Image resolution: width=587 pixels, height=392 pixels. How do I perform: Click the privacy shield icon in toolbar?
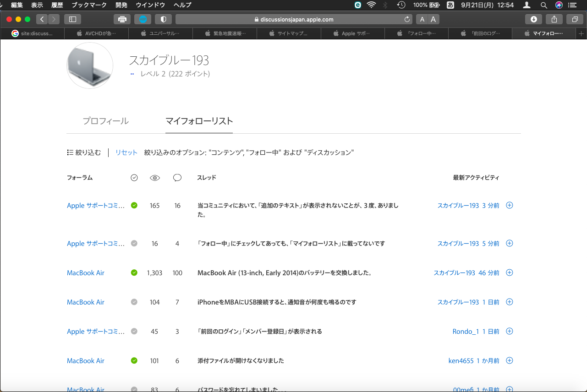click(163, 19)
